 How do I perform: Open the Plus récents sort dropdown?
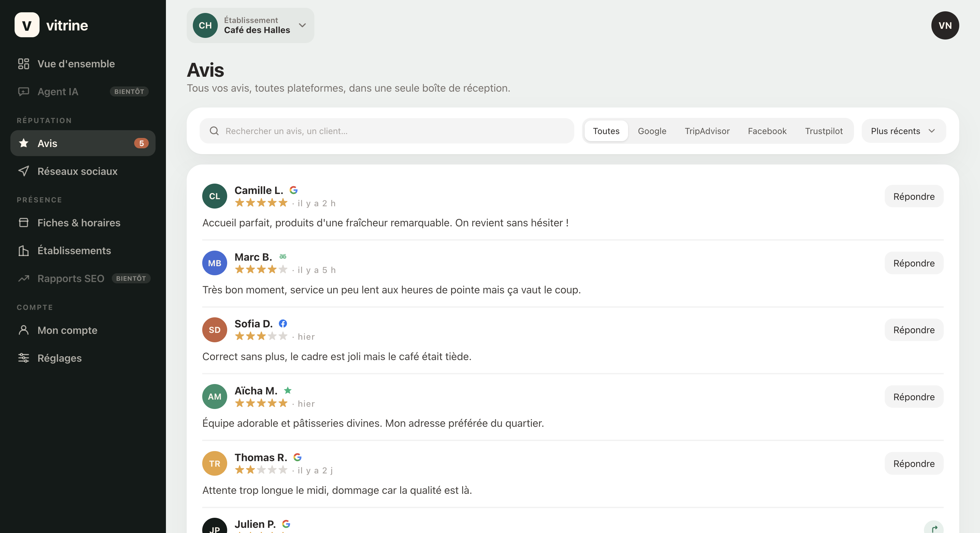point(904,131)
